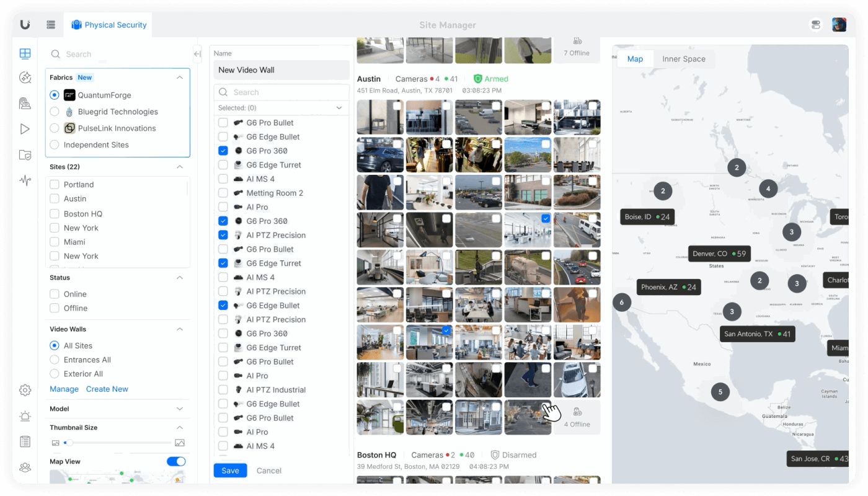Click the Ubiquiti logo icon
868x496 pixels.
(25, 25)
